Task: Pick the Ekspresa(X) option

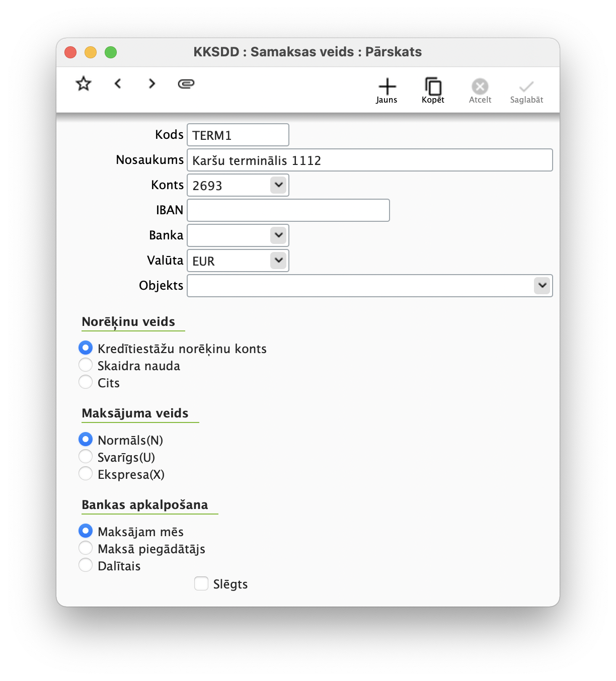Action: 86,473
